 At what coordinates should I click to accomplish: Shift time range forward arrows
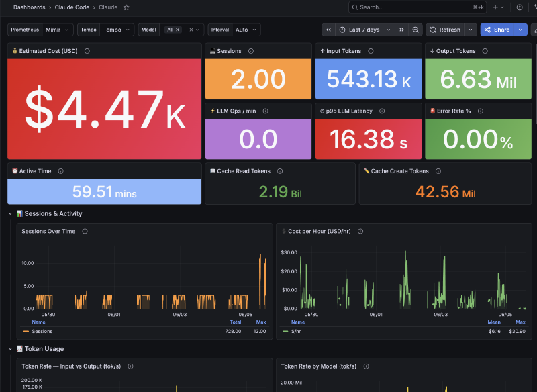click(x=401, y=30)
